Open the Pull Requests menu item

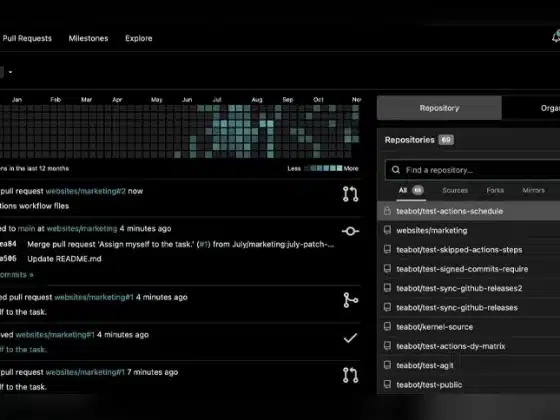(x=27, y=38)
